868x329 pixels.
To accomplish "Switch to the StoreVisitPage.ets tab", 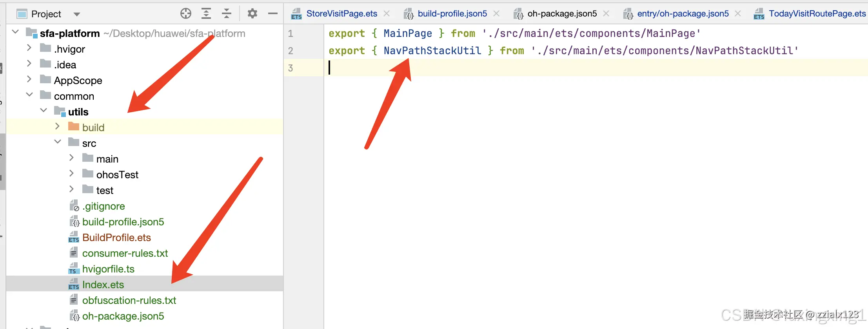I will pos(342,14).
